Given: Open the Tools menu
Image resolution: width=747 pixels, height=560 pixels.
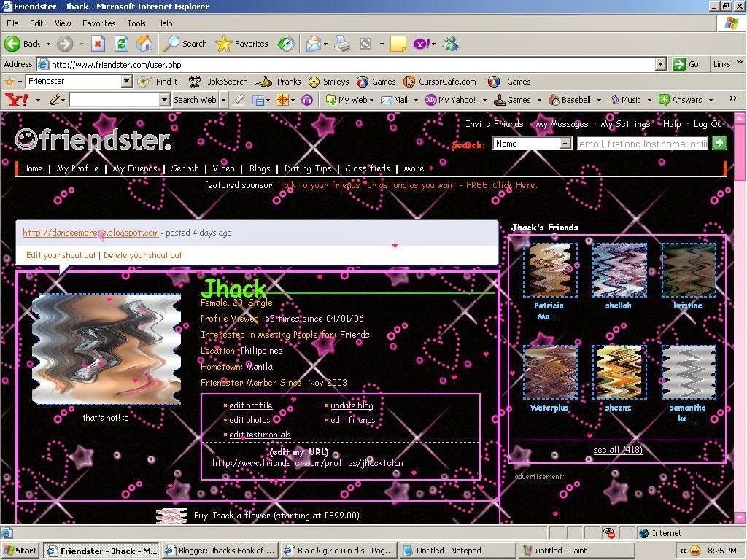Looking at the screenshot, I should [x=136, y=23].
